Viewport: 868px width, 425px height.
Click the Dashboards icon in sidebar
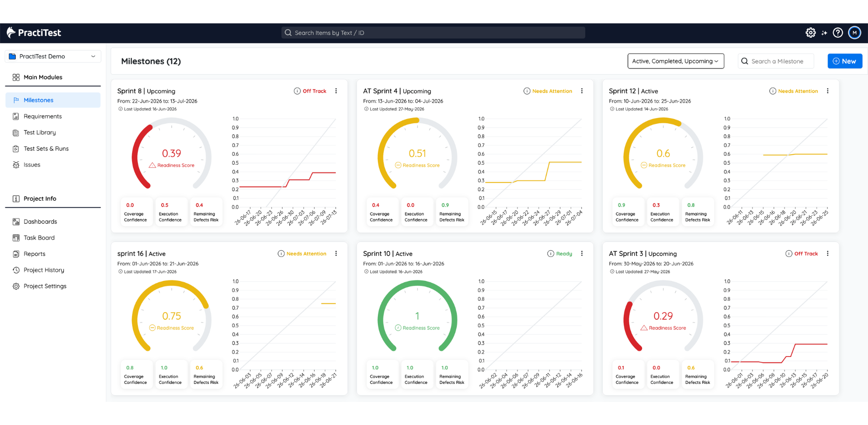(16, 221)
